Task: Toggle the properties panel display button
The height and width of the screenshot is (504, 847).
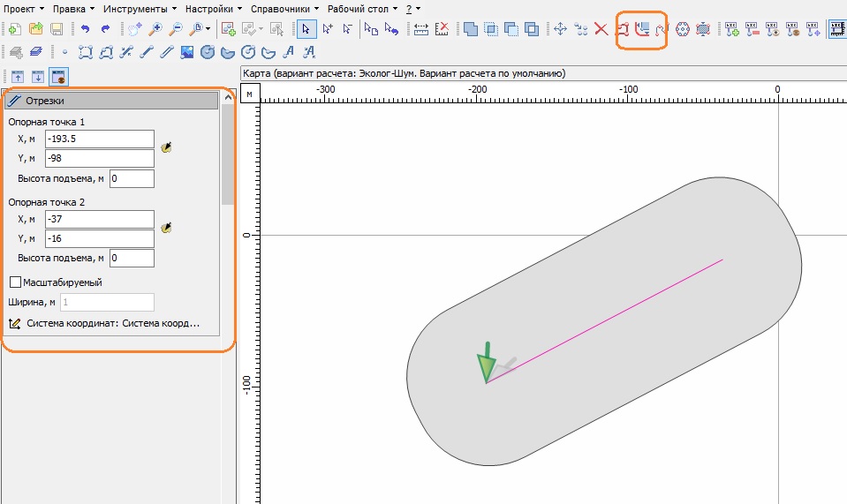Action: point(58,77)
